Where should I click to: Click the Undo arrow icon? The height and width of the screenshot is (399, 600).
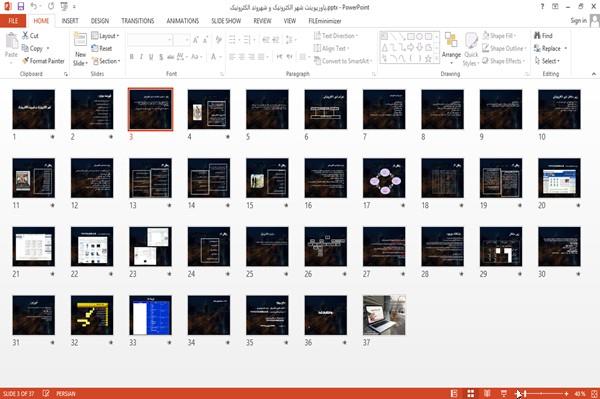[x=34, y=7]
